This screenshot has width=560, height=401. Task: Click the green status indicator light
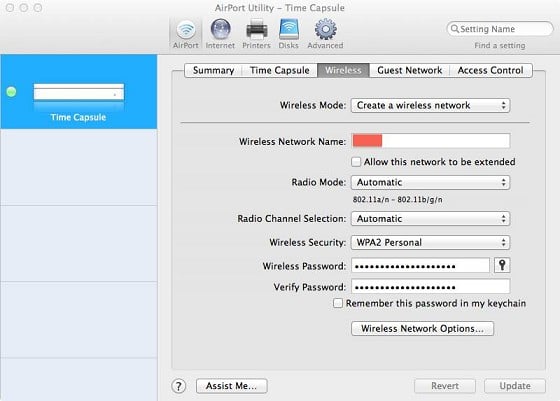tap(11, 92)
